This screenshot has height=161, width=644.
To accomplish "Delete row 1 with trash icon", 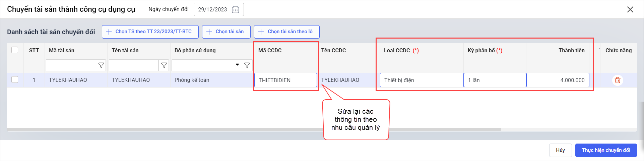I will (618, 80).
